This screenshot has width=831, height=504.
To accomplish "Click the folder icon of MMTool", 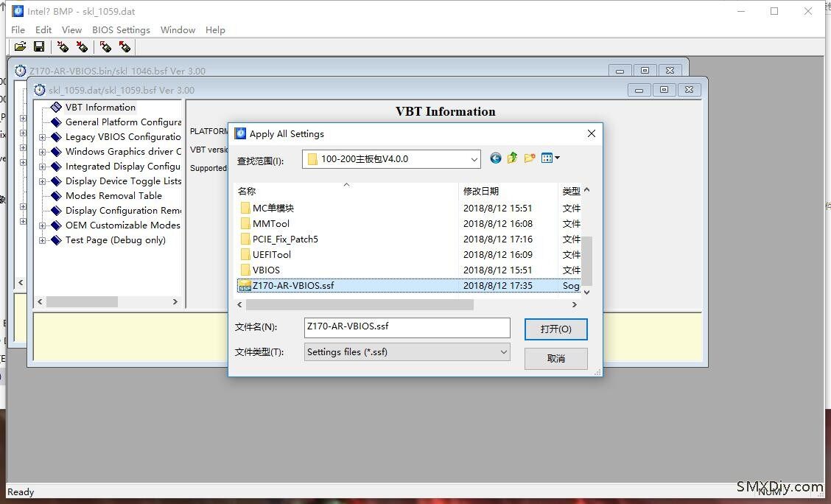I will click(245, 223).
